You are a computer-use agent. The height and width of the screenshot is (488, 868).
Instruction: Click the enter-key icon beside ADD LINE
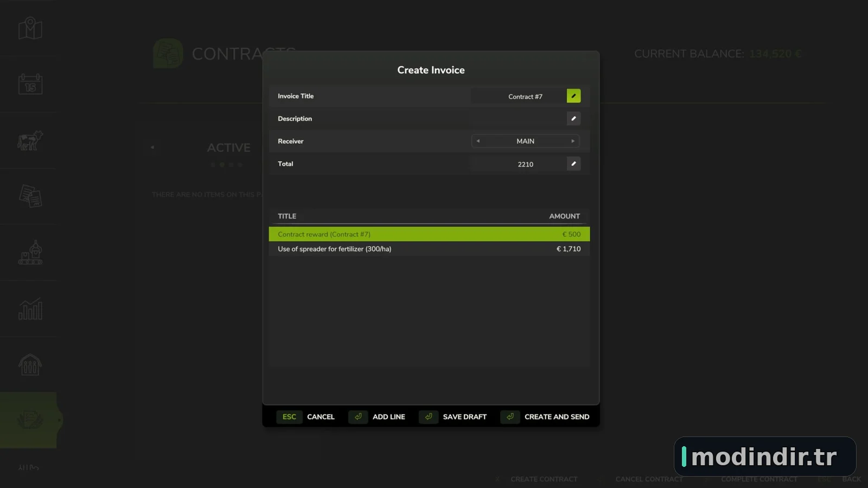pos(358,417)
